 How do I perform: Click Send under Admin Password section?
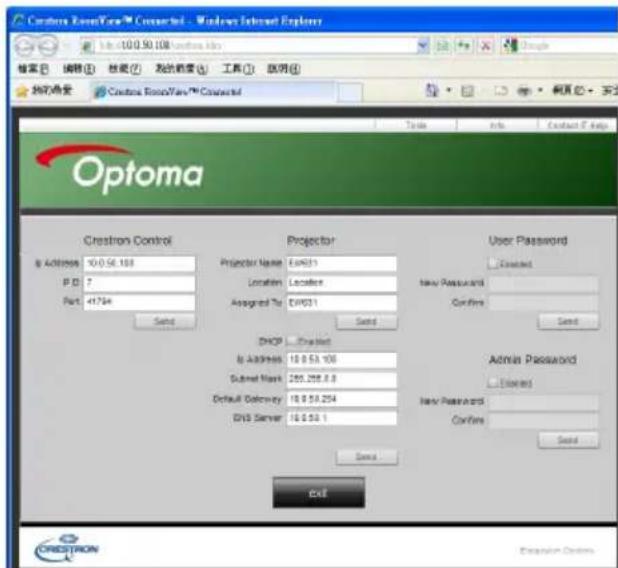click(568, 440)
